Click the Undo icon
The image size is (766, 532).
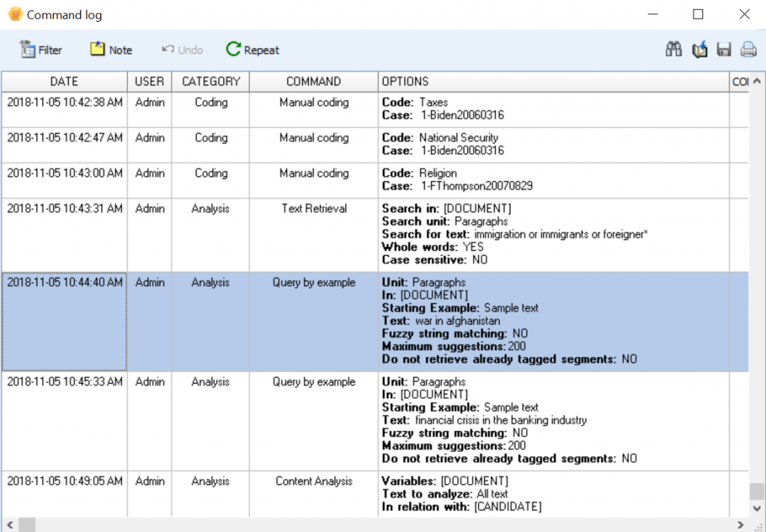point(181,49)
